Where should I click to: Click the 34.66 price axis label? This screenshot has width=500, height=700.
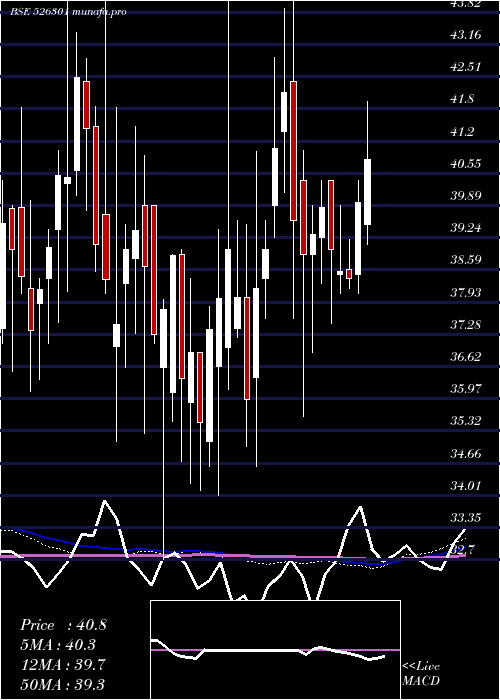[466, 454]
